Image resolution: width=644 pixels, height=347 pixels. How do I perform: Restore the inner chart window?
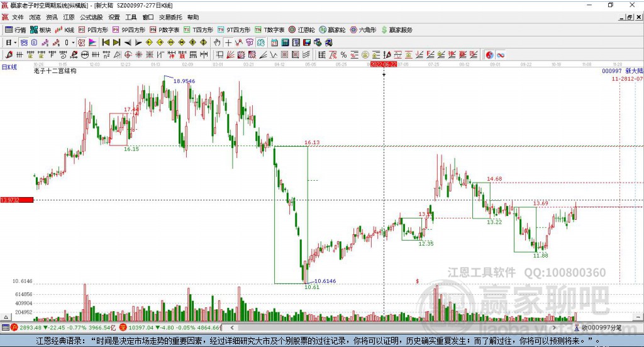coord(629,17)
